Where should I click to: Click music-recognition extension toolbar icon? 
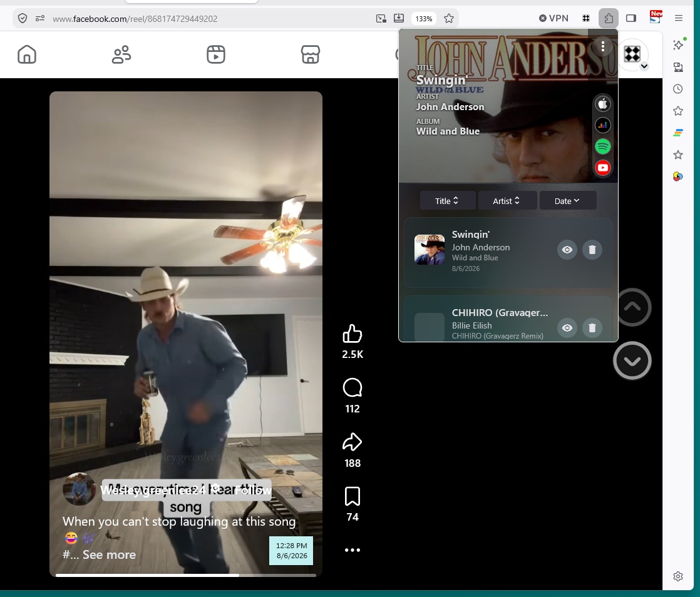coord(585,18)
